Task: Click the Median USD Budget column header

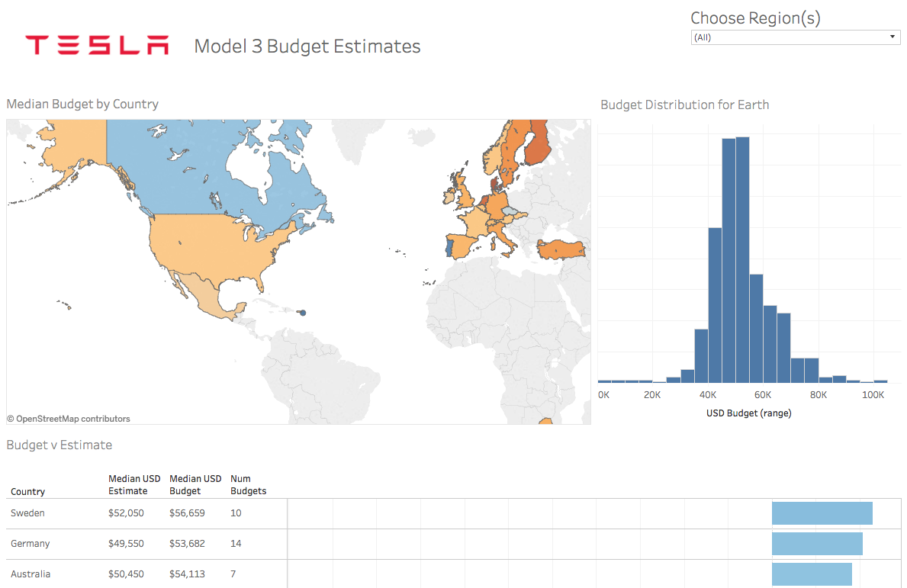Action: tap(195, 484)
